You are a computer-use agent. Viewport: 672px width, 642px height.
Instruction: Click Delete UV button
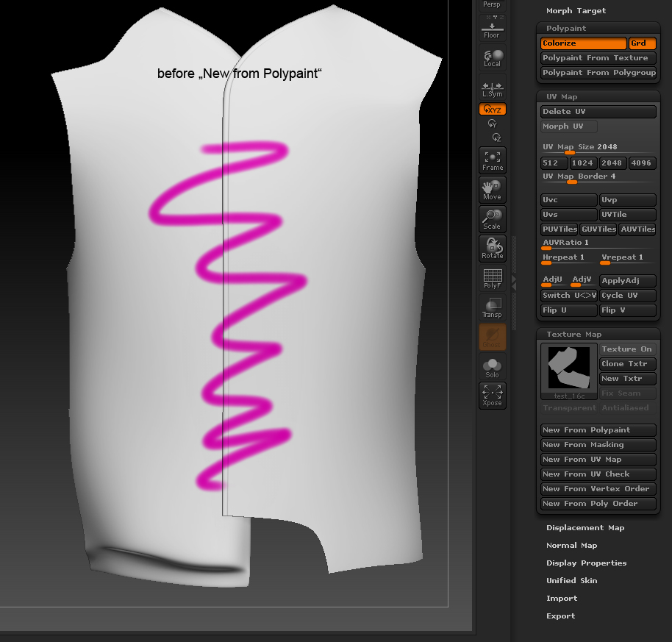click(598, 112)
